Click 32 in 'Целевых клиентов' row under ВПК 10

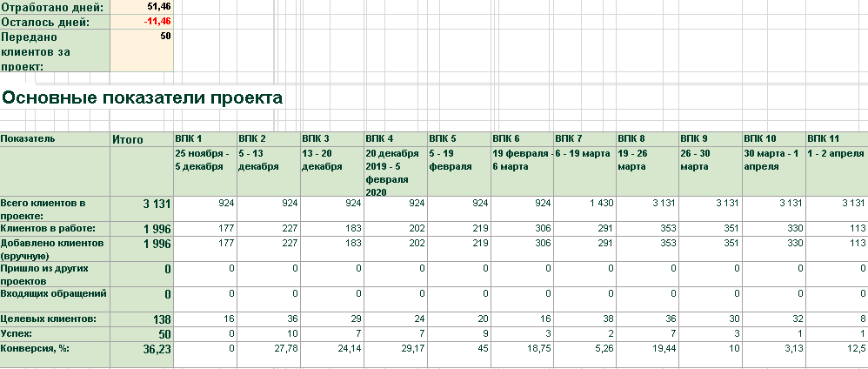click(x=773, y=319)
